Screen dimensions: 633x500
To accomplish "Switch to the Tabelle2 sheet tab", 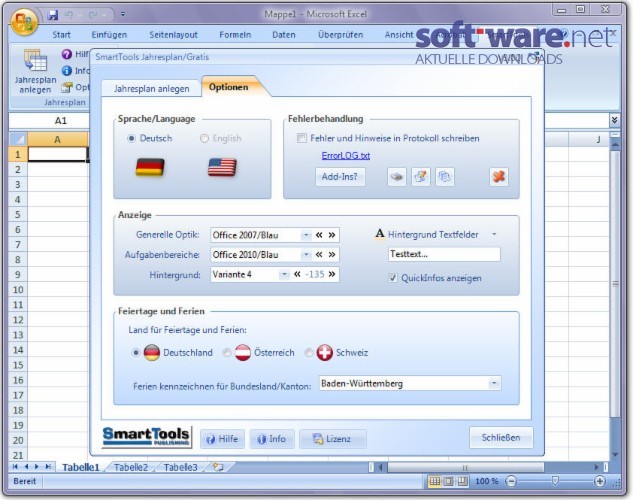I will [131, 467].
